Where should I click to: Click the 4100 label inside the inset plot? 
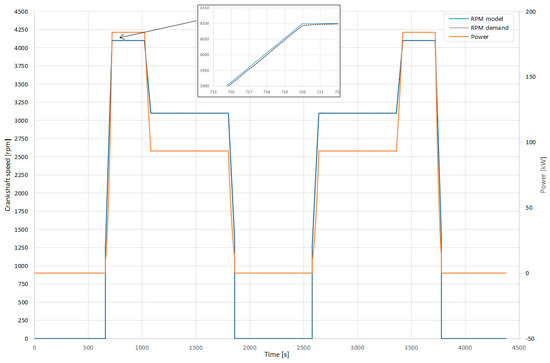pyautogui.click(x=204, y=23)
